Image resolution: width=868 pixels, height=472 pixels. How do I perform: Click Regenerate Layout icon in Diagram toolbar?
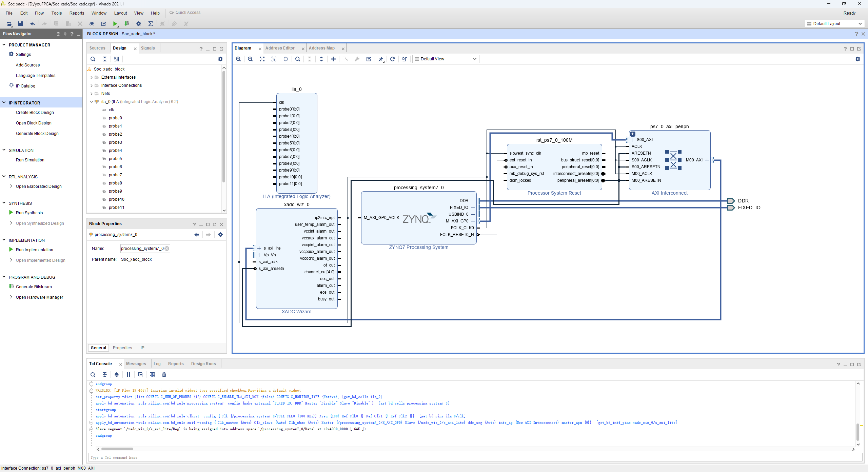tap(393, 59)
